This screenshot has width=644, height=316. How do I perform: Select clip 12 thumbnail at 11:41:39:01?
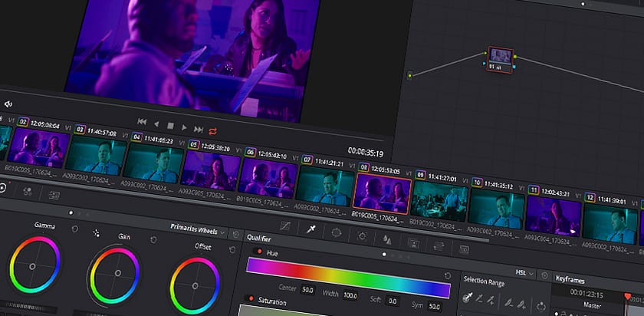(x=610, y=224)
